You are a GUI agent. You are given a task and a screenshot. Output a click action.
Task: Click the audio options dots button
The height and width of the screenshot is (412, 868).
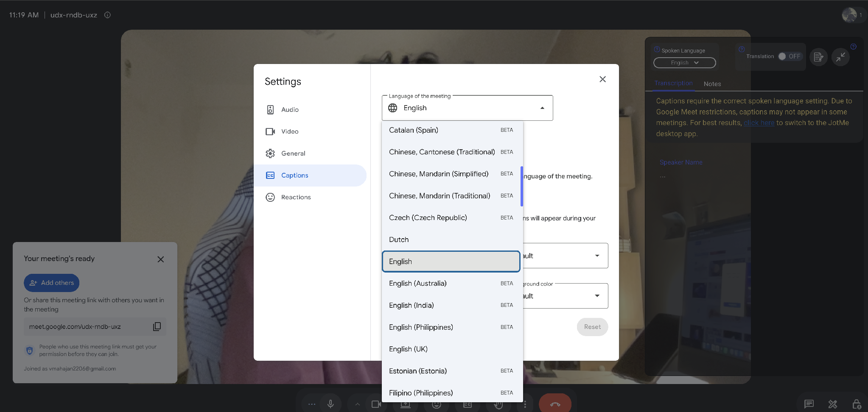[312, 404]
